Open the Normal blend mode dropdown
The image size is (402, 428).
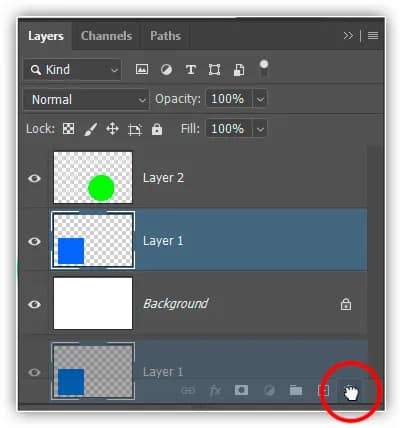pyautogui.click(x=86, y=99)
